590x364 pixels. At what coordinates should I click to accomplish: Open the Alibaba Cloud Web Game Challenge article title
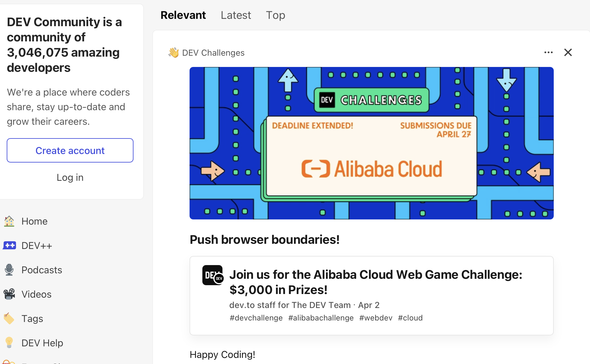(376, 282)
